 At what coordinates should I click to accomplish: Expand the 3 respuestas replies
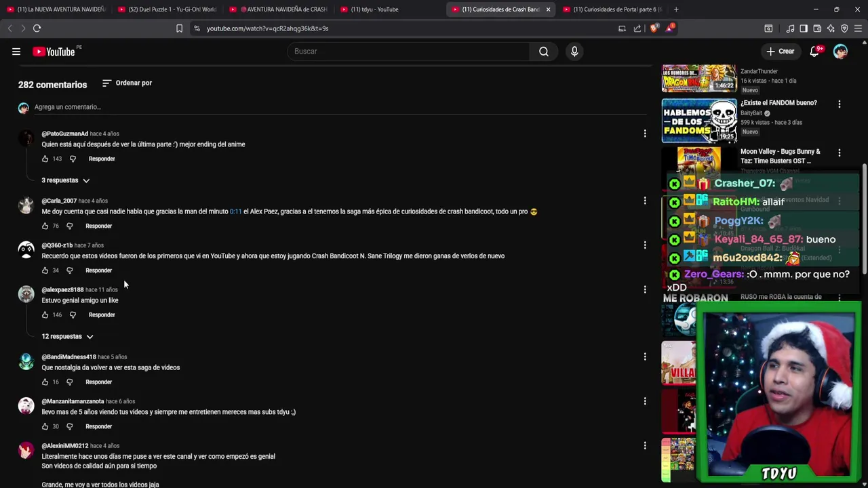(x=65, y=180)
